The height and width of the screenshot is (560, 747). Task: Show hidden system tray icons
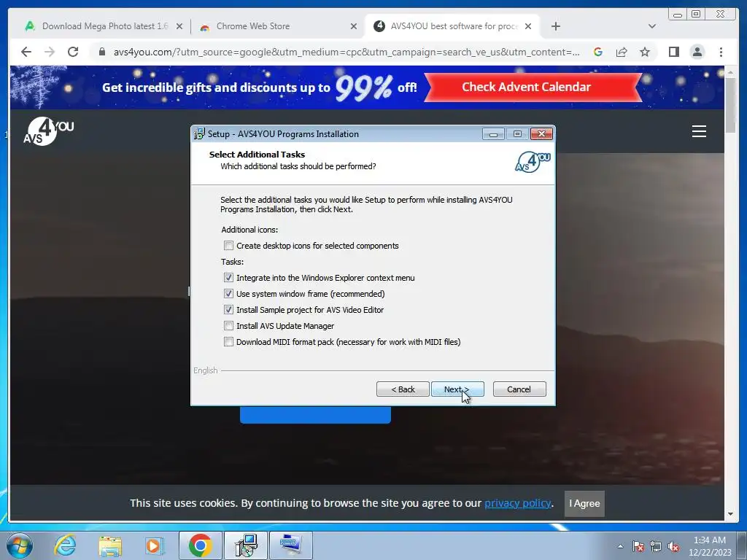[620, 547]
